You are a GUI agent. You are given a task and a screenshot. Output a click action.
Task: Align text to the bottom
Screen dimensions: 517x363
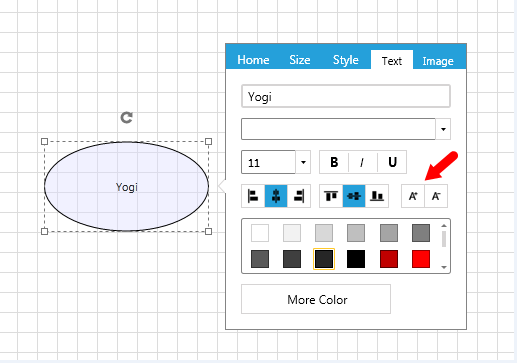click(377, 196)
